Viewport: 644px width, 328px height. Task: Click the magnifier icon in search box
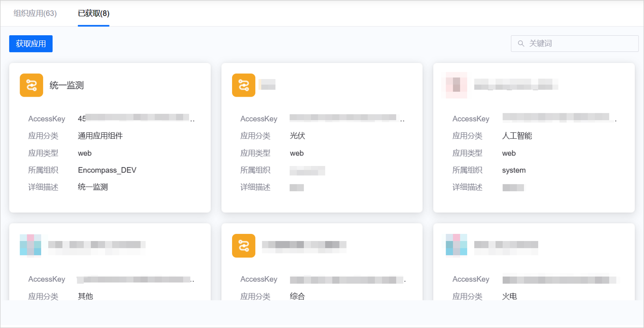pyautogui.click(x=521, y=44)
